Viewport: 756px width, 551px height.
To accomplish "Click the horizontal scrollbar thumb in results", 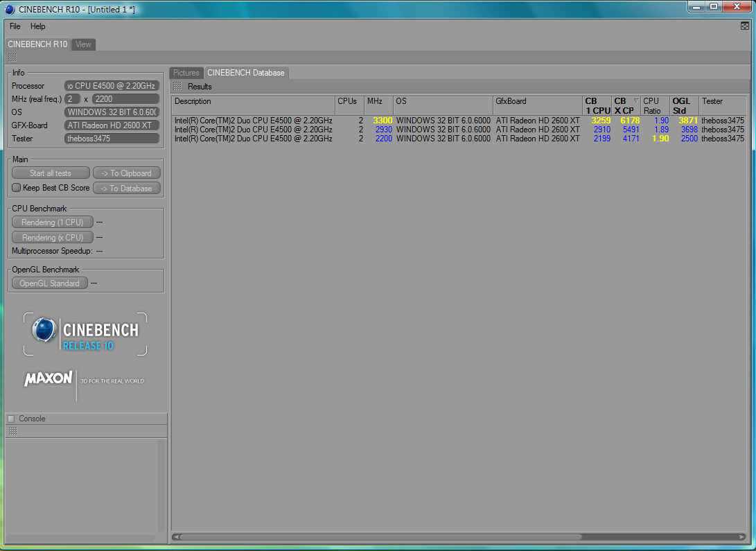I will [x=381, y=536].
